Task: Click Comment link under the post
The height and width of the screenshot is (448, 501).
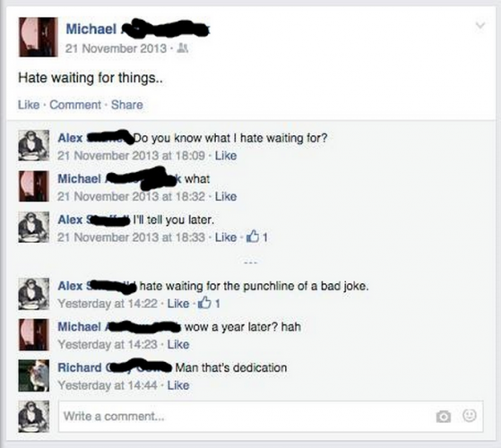Action: point(75,105)
